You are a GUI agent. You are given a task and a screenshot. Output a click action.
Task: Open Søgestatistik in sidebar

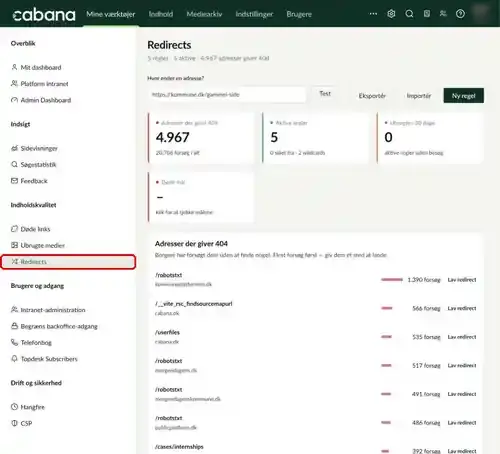click(x=38, y=165)
